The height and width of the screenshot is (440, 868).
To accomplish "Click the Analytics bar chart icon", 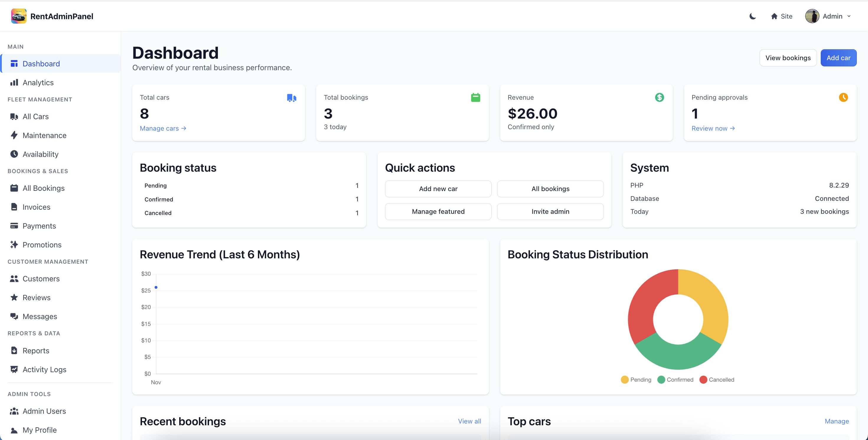I will click(x=14, y=83).
